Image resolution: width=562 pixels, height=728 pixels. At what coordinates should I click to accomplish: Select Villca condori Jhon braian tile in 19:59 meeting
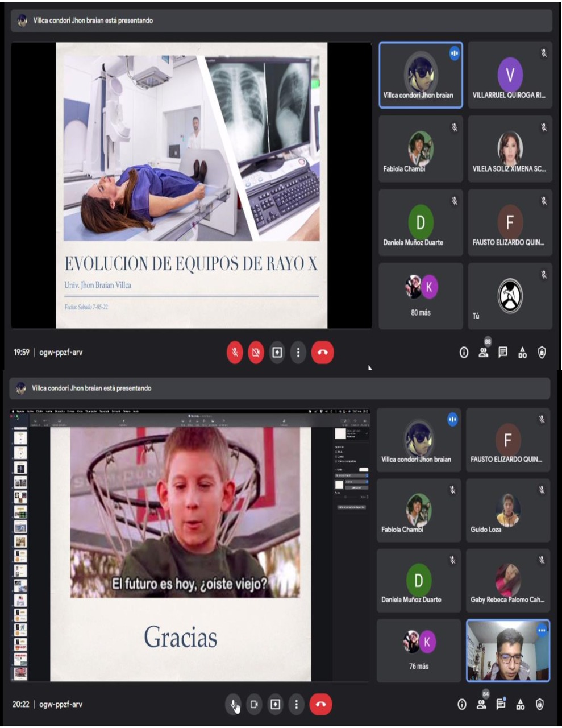tap(421, 75)
